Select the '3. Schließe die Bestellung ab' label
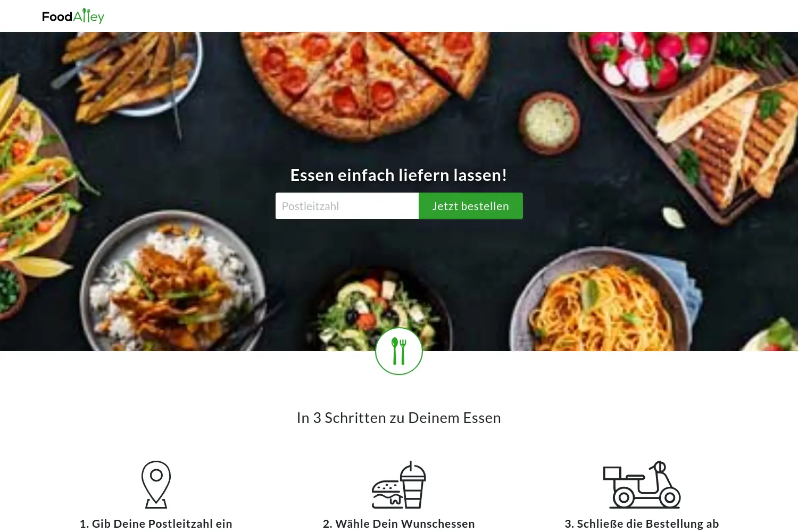The width and height of the screenshot is (798, 532). 642,523
